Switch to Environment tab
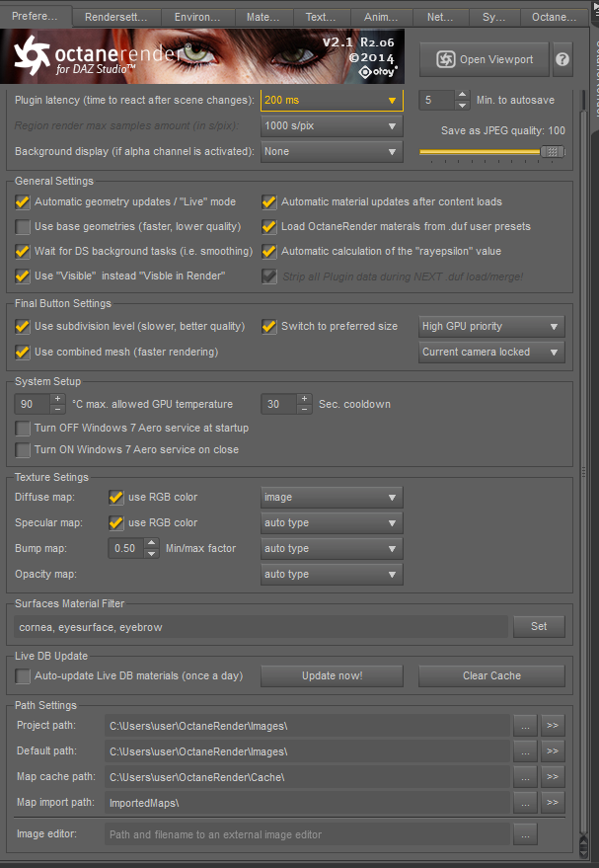Image resolution: width=599 pixels, height=868 pixels. point(197,17)
